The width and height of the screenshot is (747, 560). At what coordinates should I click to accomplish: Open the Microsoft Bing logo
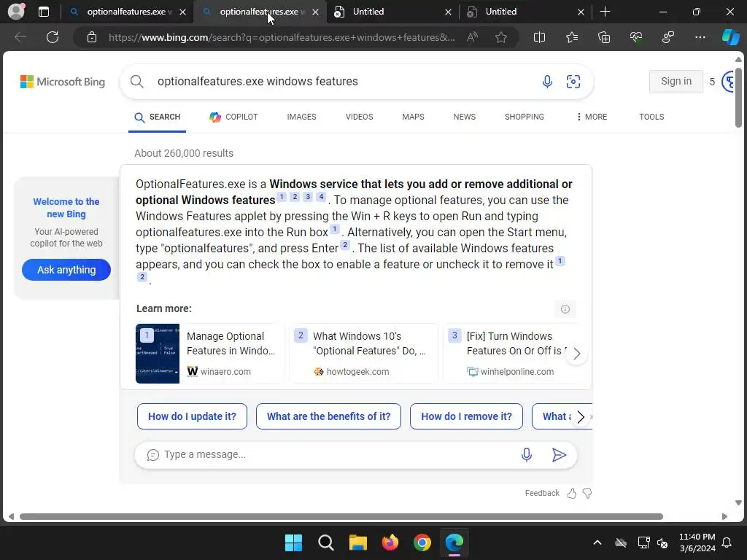(x=63, y=82)
